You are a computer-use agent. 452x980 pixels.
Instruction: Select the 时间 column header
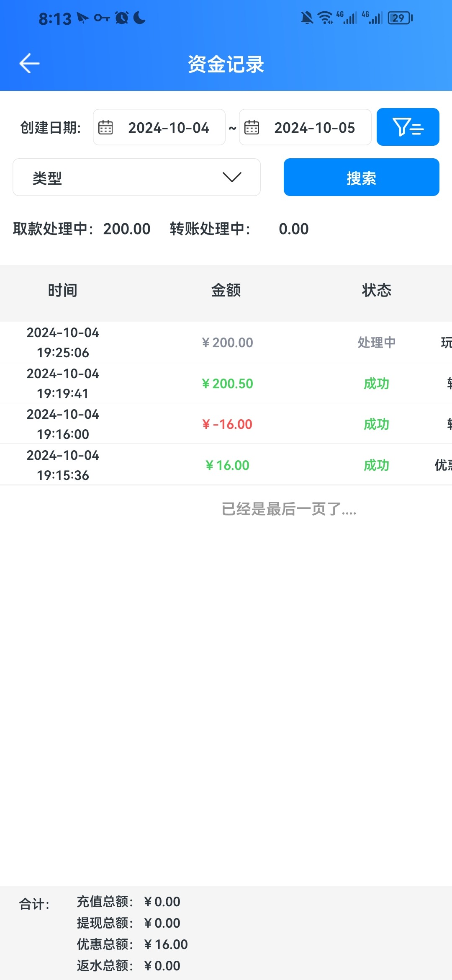click(63, 290)
